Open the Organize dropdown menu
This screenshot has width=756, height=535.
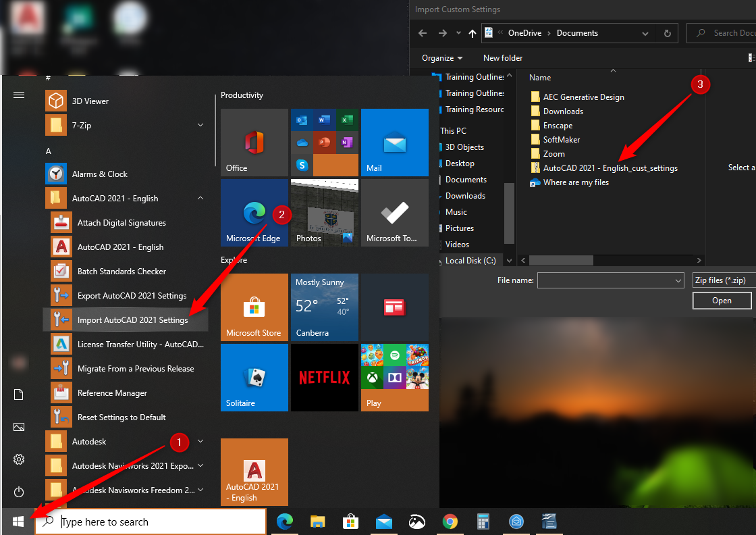(x=442, y=58)
